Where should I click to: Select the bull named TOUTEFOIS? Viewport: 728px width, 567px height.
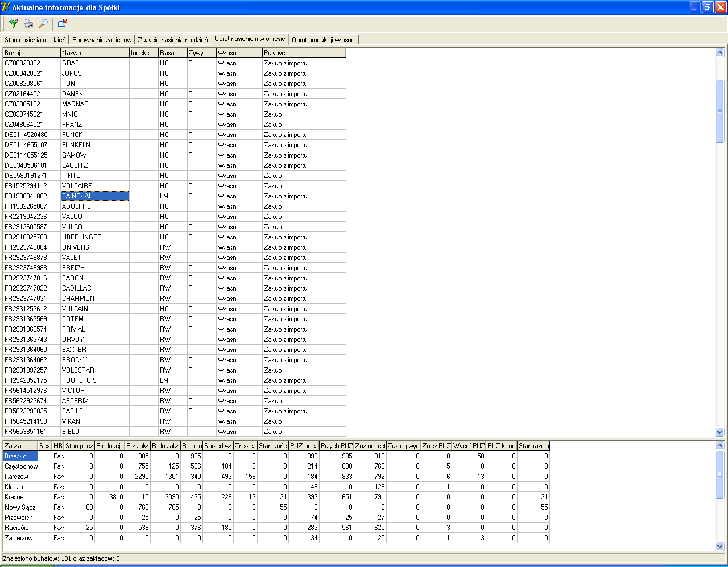(x=95, y=380)
